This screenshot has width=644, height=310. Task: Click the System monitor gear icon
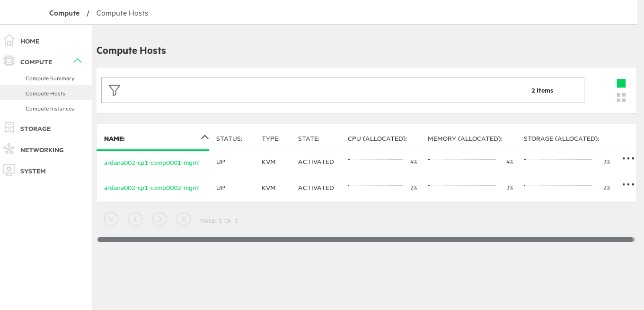point(9,170)
